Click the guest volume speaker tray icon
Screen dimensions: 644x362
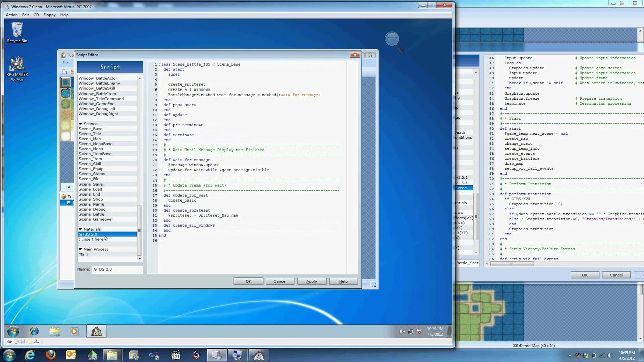point(402,331)
